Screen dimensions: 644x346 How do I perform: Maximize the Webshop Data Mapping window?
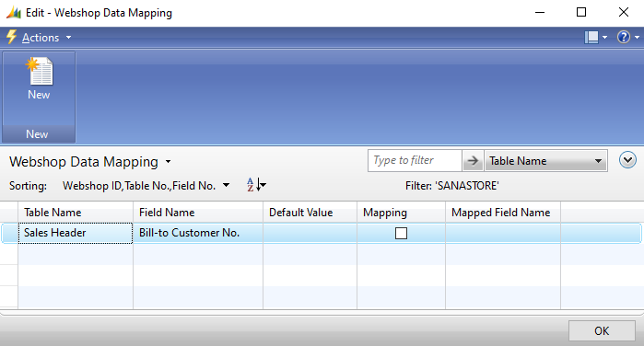pyautogui.click(x=581, y=12)
